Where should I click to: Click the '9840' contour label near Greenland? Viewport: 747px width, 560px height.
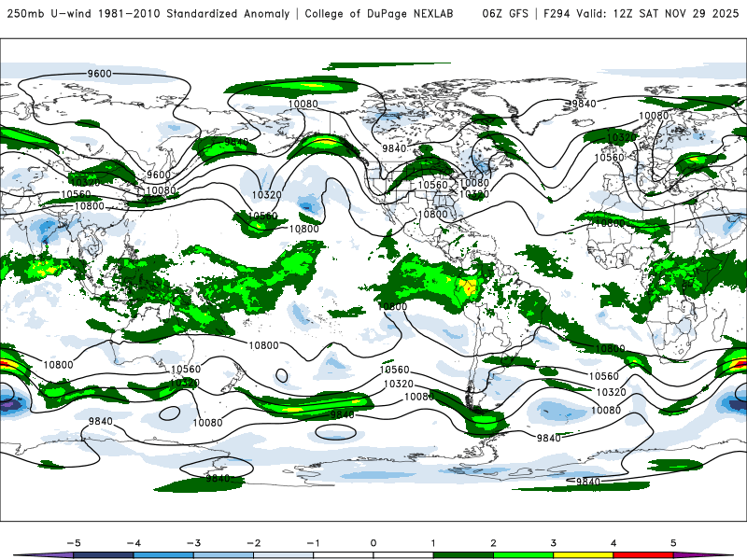pyautogui.click(x=584, y=104)
